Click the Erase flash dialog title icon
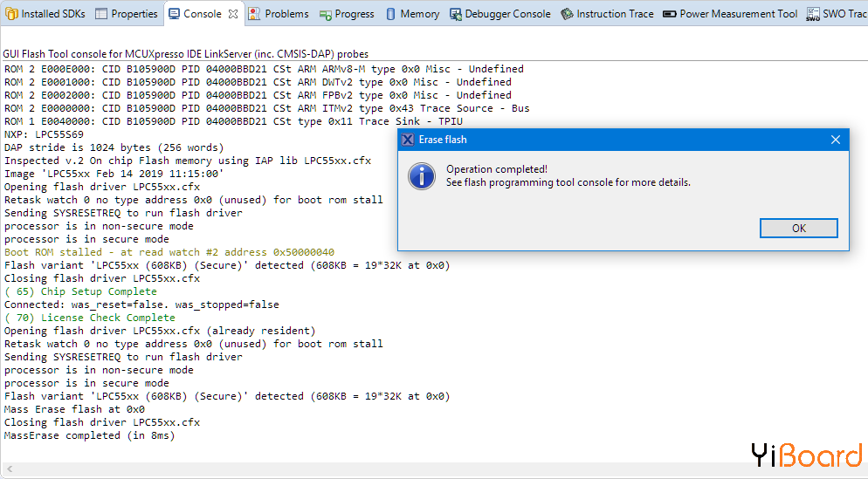The image size is (868, 479). (408, 140)
